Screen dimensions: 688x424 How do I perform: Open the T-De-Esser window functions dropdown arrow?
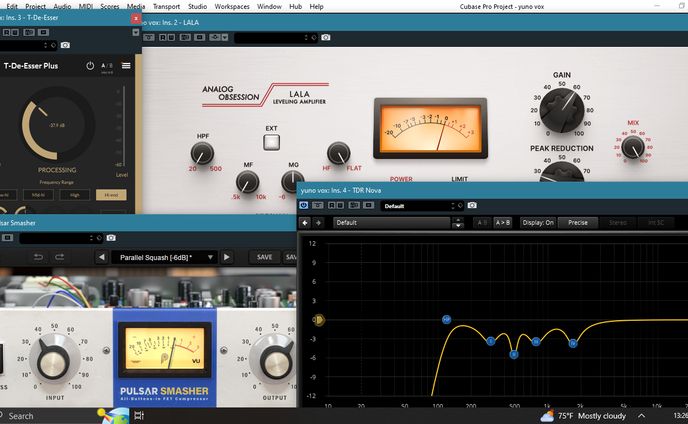(136, 32)
